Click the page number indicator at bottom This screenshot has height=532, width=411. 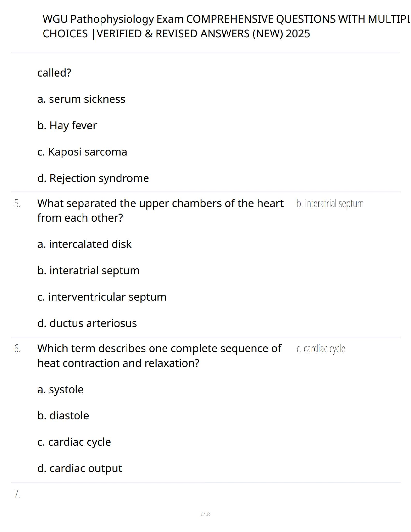[x=205, y=514]
